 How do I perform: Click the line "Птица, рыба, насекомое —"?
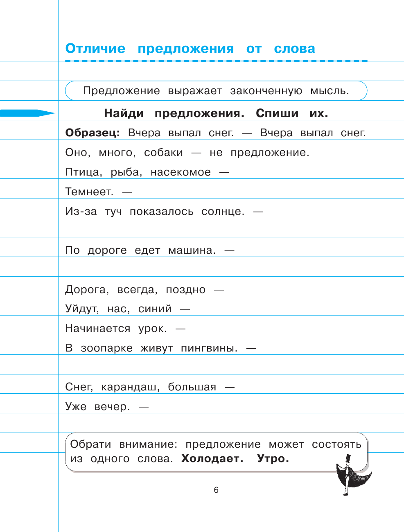coord(147,172)
